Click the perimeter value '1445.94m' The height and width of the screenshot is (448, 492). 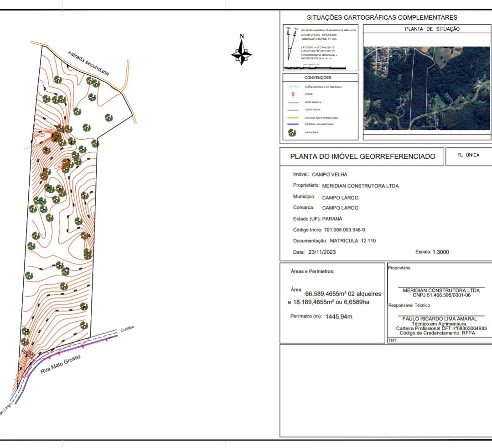tap(339, 317)
